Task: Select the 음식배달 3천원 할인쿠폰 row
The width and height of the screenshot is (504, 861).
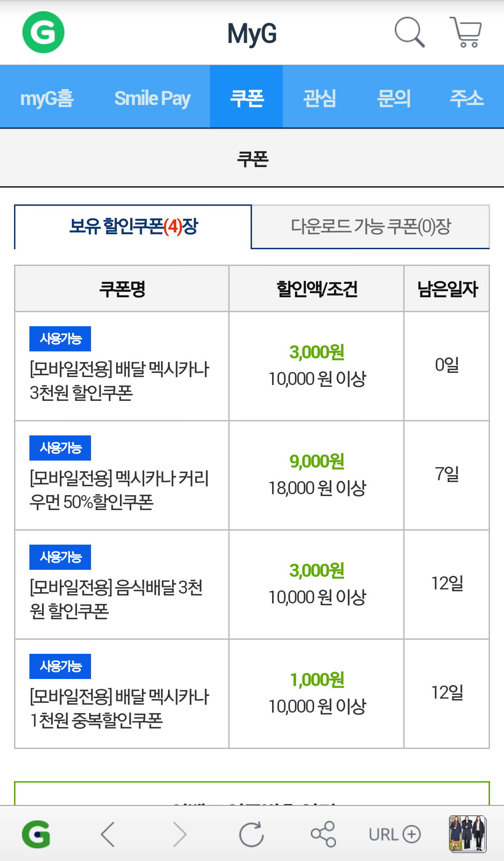Action: pyautogui.click(x=116, y=599)
